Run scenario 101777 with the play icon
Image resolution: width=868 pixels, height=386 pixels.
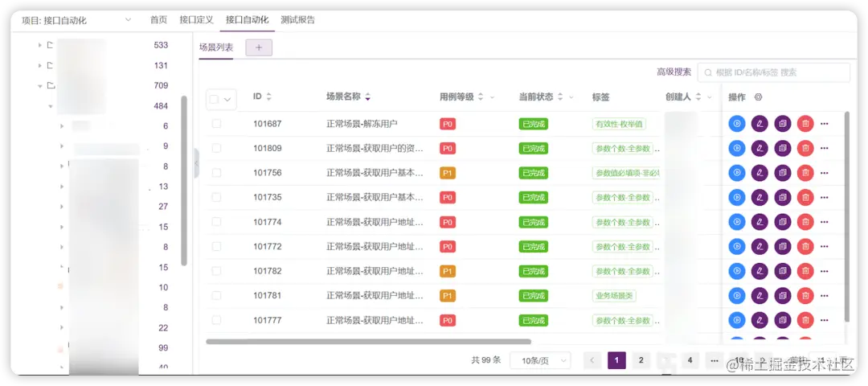point(737,320)
